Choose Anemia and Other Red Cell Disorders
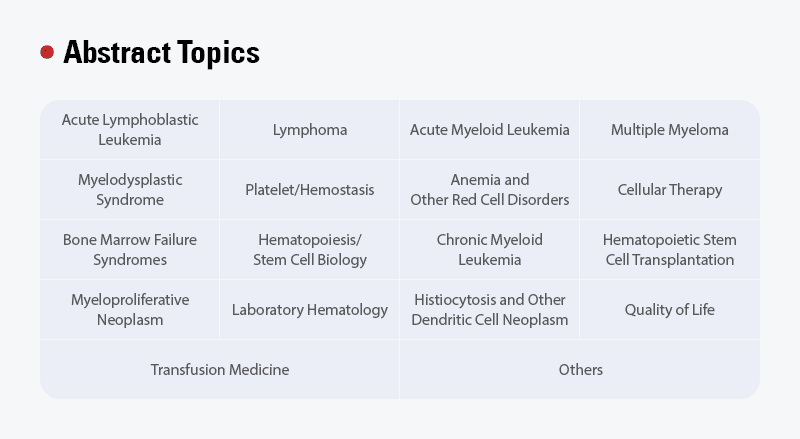Viewport: 800px width, 439px height. (x=490, y=190)
